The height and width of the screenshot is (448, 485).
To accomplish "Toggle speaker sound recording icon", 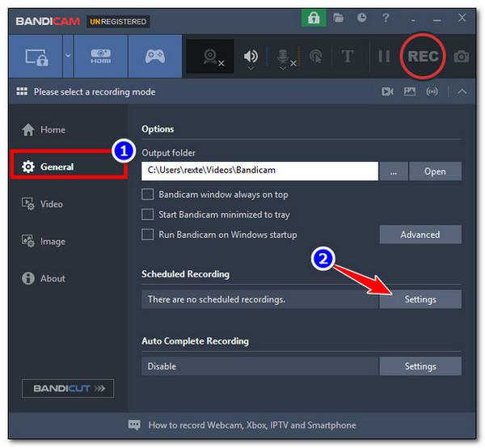I will [251, 56].
